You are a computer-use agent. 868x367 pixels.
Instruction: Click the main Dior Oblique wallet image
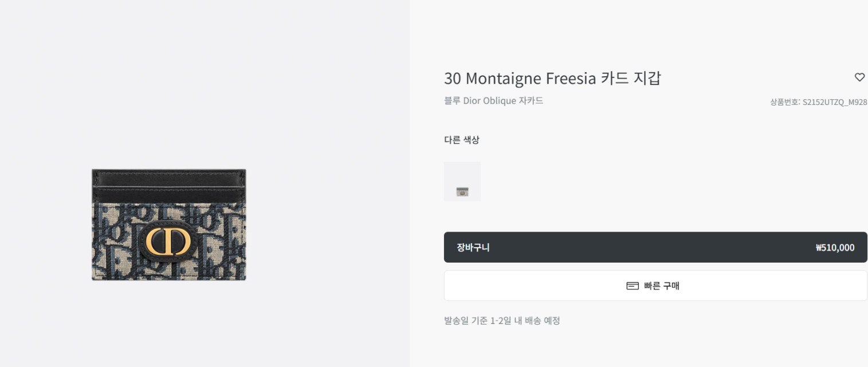167,225
